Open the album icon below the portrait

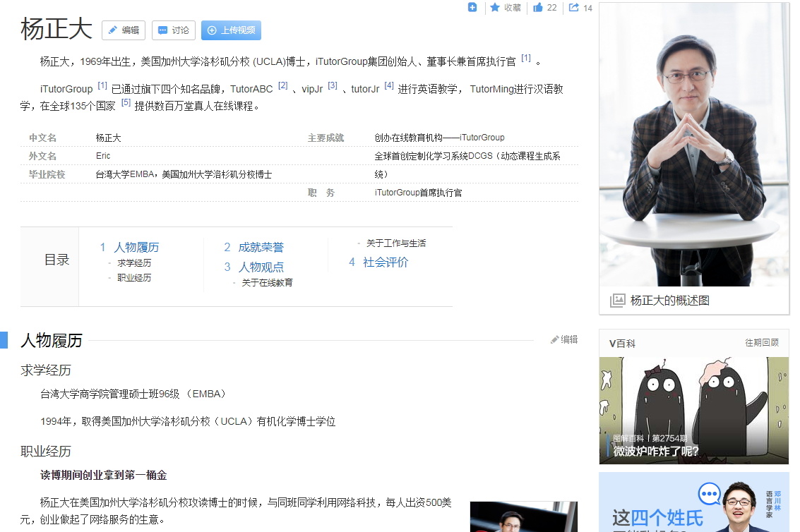coord(617,300)
